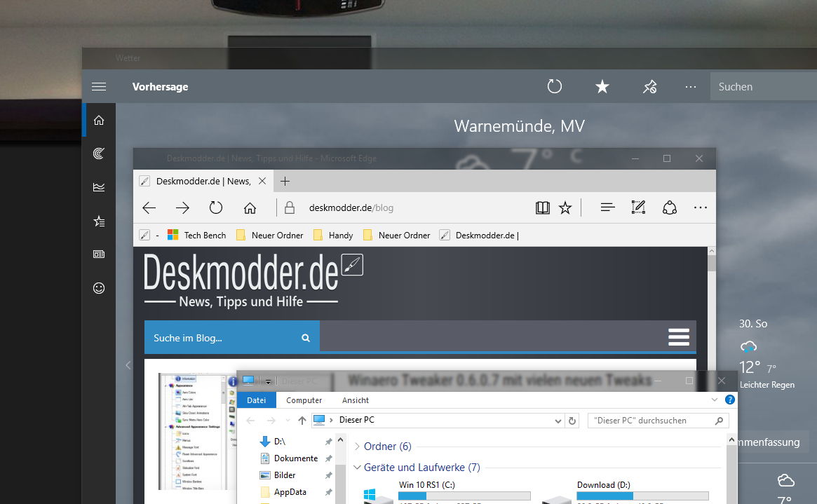
Task: Open the Datei tab in Explorer
Action: click(257, 400)
